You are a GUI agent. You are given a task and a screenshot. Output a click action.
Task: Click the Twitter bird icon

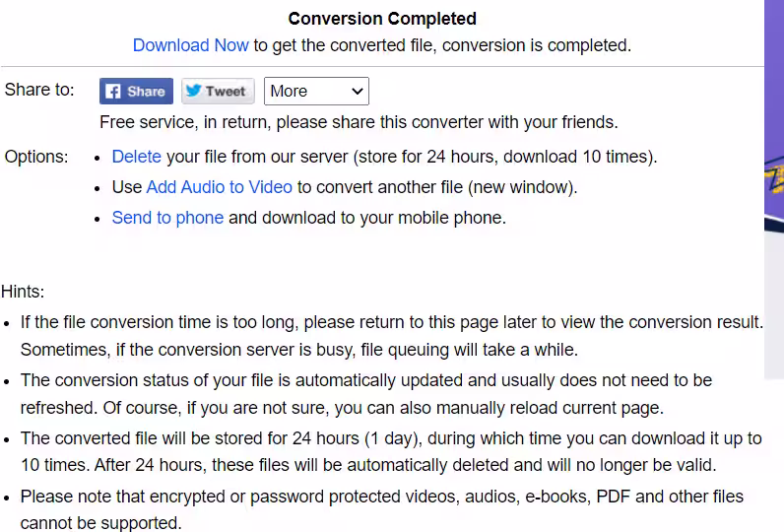point(193,92)
